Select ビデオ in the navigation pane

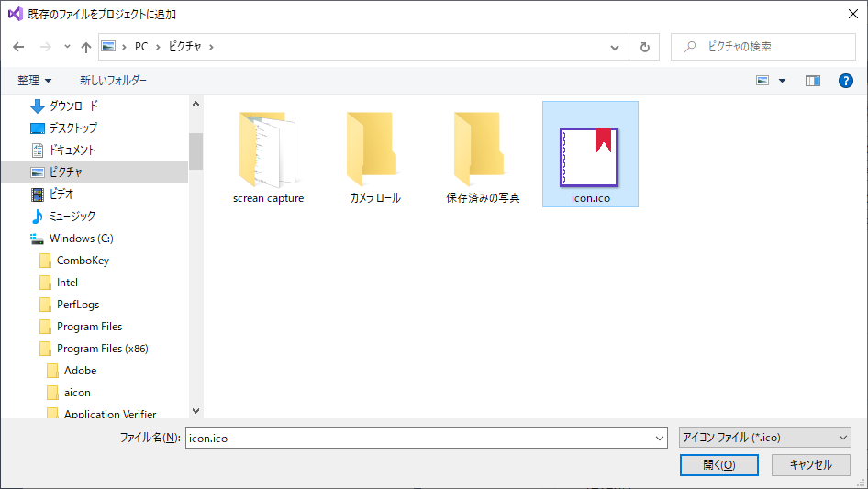[x=61, y=194]
